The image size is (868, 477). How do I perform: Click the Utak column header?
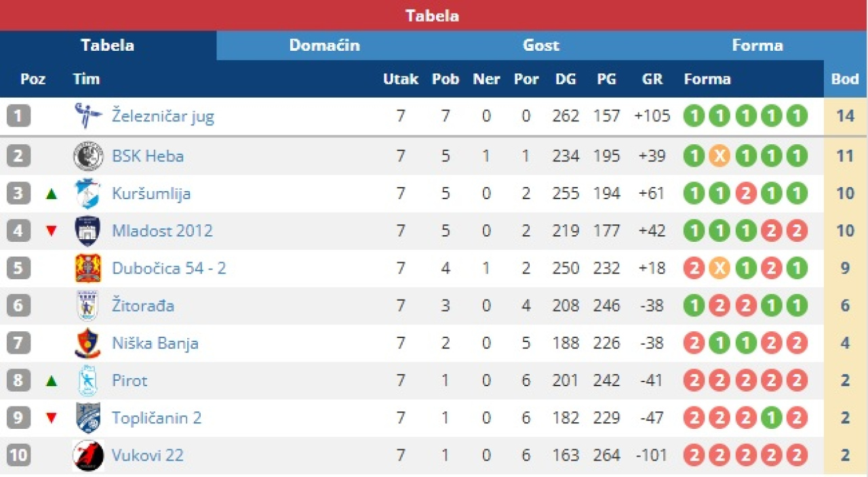(401, 79)
